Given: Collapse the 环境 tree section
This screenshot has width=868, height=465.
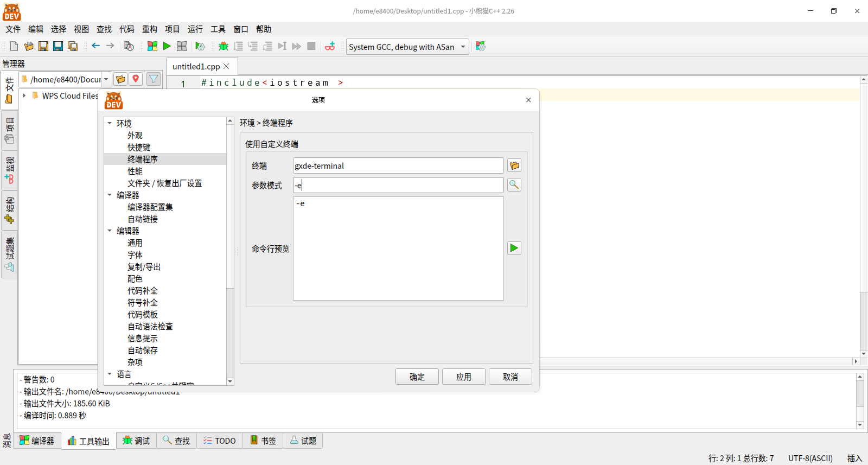Looking at the screenshot, I should coord(110,124).
